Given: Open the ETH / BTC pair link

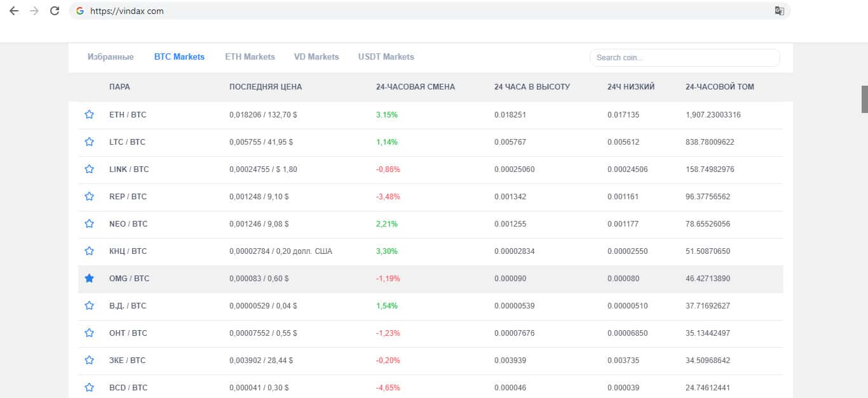Looking at the screenshot, I should [127, 115].
